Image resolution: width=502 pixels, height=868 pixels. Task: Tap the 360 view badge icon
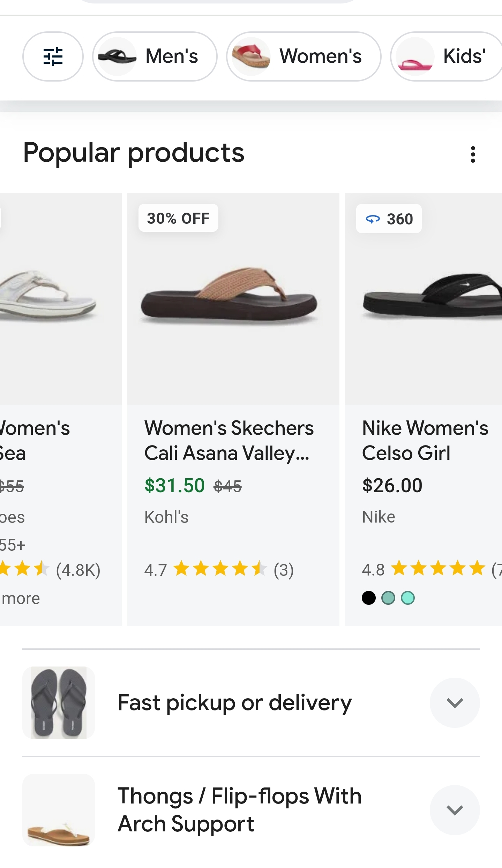(373, 219)
